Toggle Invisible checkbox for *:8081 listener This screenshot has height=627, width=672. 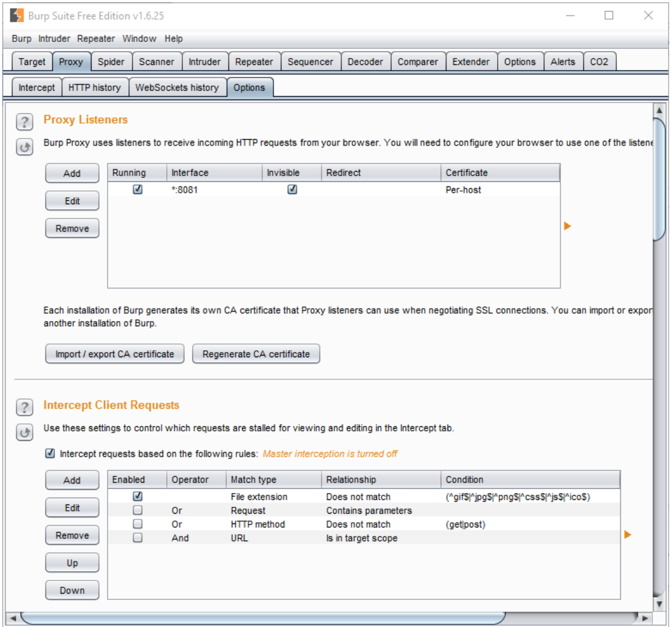click(292, 189)
